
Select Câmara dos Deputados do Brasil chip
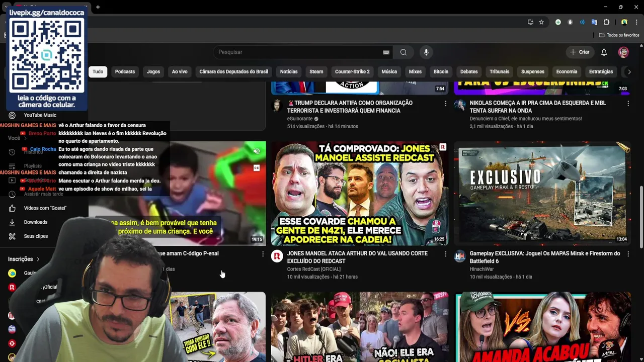click(x=233, y=72)
